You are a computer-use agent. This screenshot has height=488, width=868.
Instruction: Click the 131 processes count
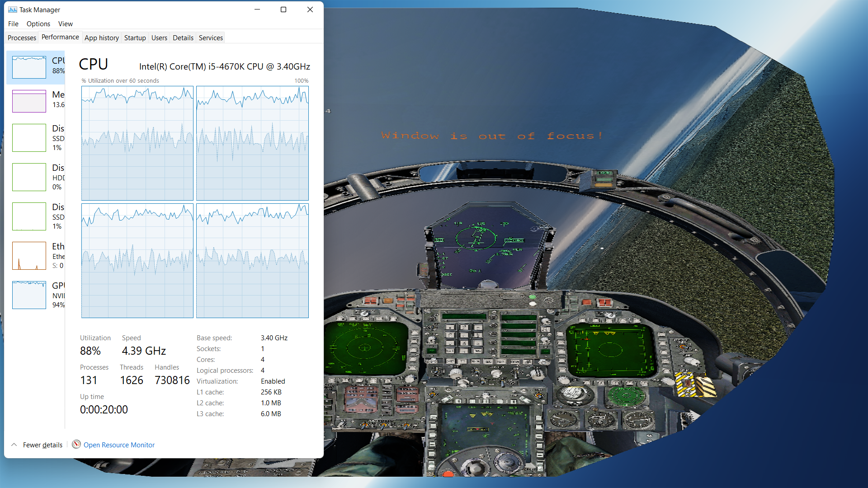click(x=89, y=380)
